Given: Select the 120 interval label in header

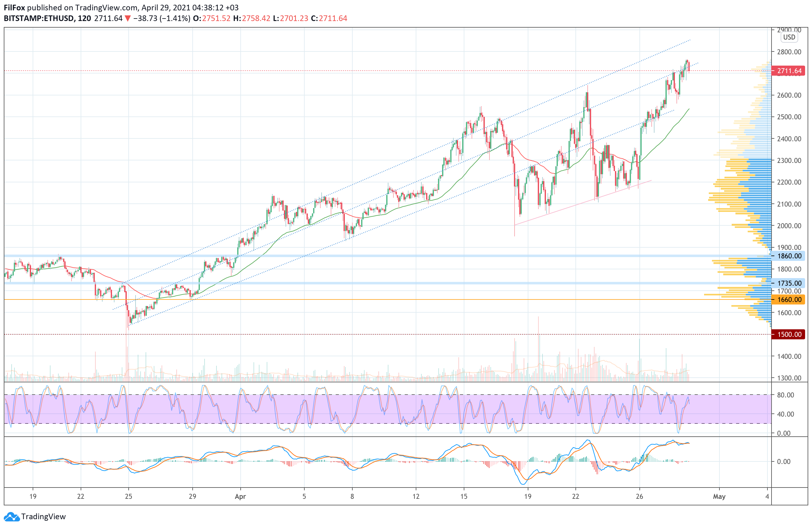Looking at the screenshot, I should 84,19.
